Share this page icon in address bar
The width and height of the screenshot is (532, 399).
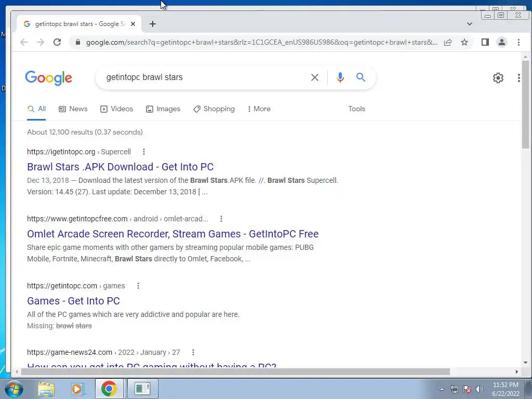point(448,42)
